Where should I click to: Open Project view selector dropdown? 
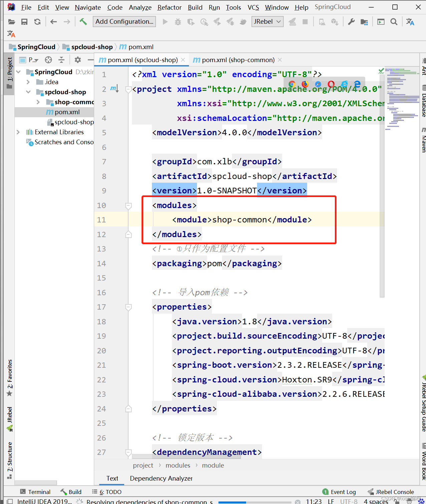click(x=33, y=60)
